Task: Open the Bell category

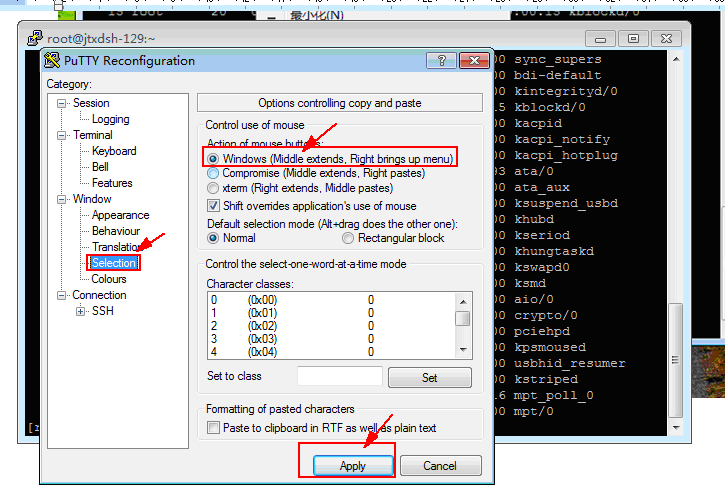Action: tap(100, 167)
